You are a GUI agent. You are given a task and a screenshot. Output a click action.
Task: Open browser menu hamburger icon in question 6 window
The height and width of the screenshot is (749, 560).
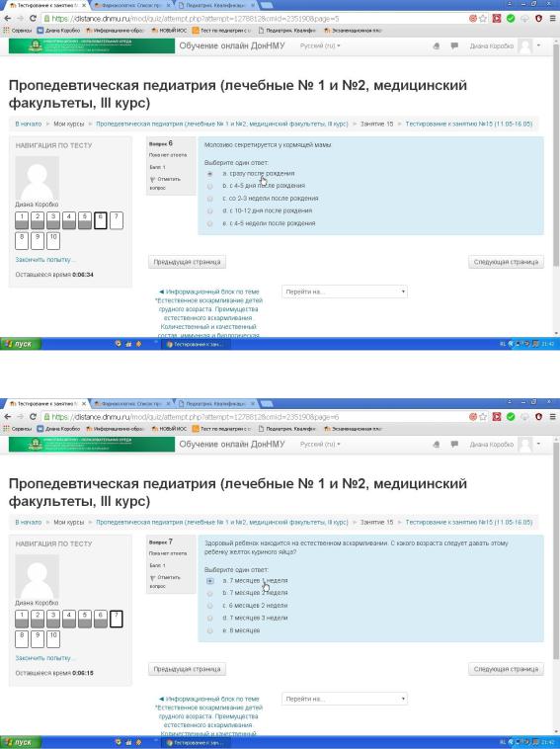point(553,18)
